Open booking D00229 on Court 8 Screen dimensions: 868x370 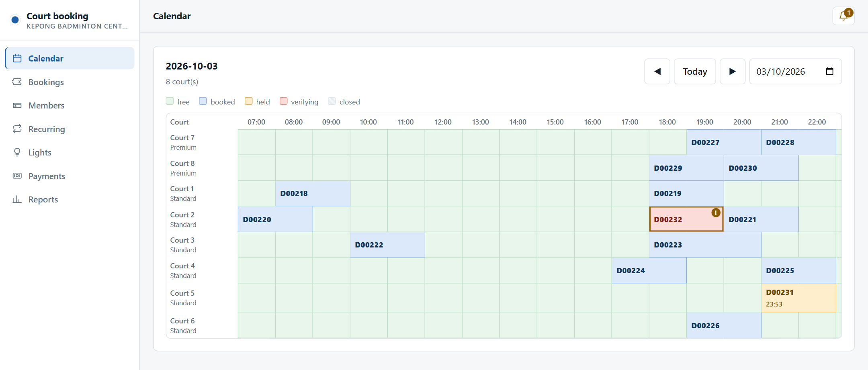[686, 168]
